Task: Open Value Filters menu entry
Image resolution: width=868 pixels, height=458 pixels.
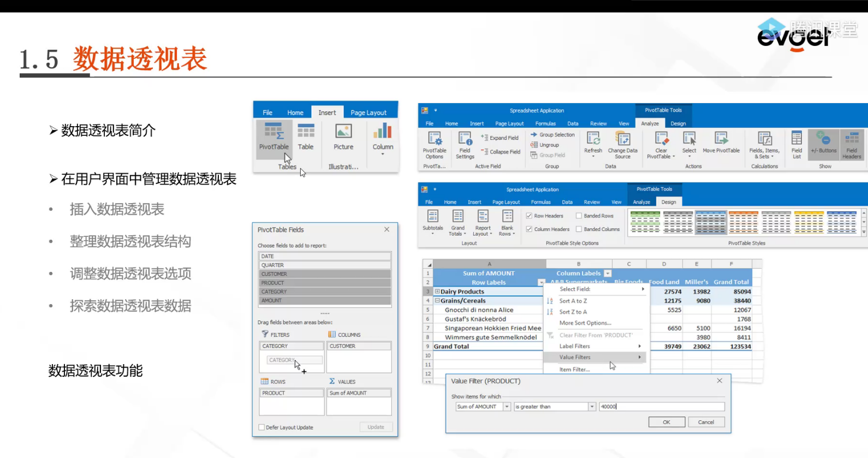Action: click(x=595, y=357)
